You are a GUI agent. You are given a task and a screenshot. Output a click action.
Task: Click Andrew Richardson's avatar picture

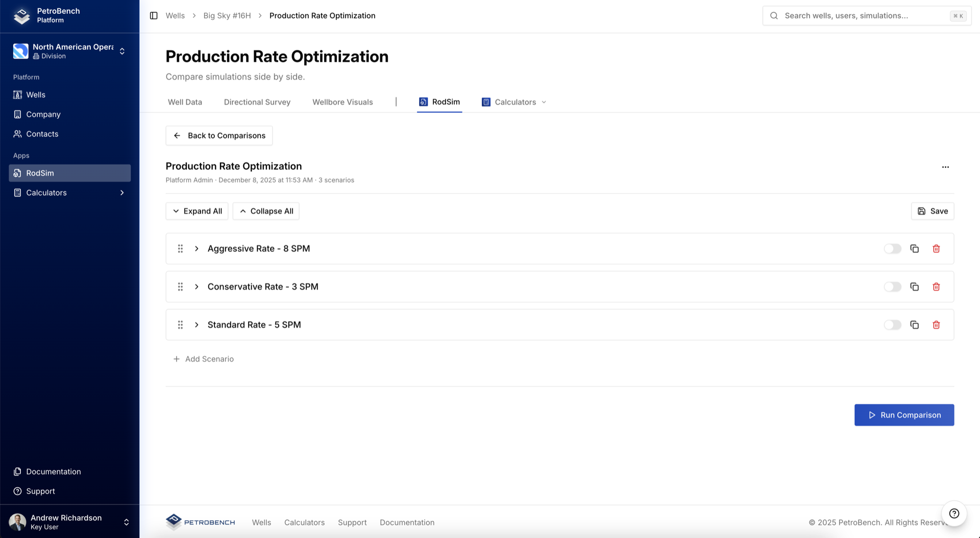(x=18, y=522)
